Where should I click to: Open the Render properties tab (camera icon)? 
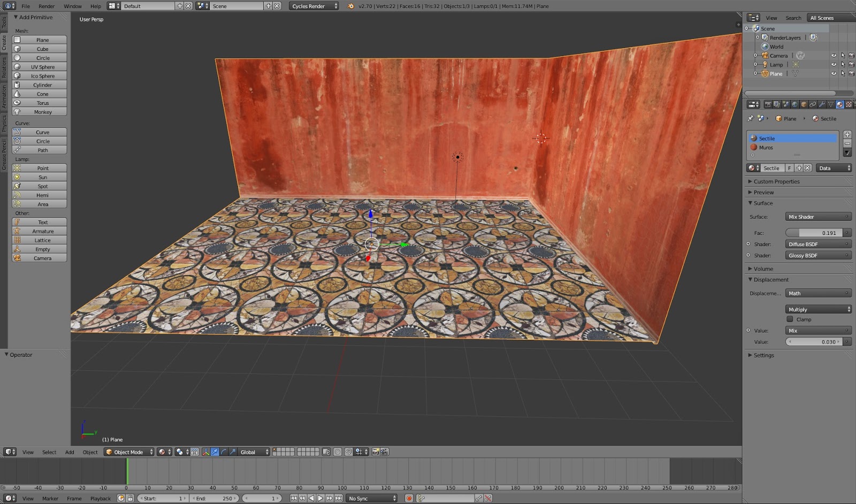[x=768, y=104]
